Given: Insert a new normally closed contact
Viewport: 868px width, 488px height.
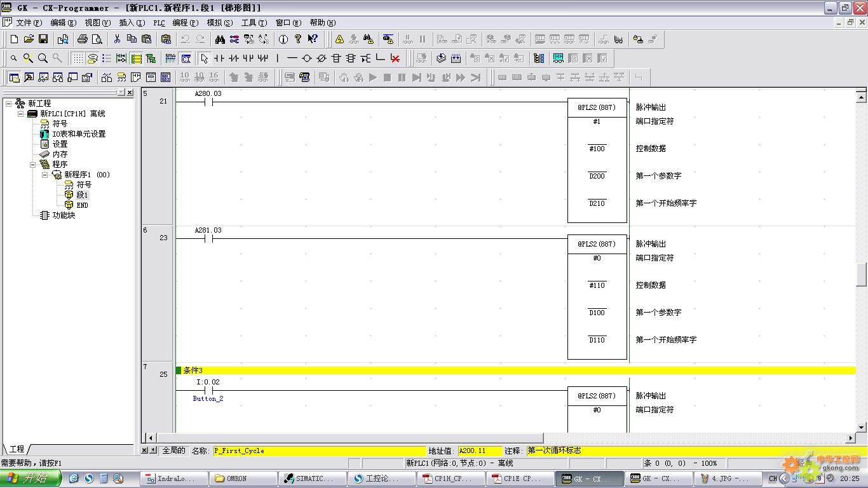Looking at the screenshot, I should (x=233, y=58).
